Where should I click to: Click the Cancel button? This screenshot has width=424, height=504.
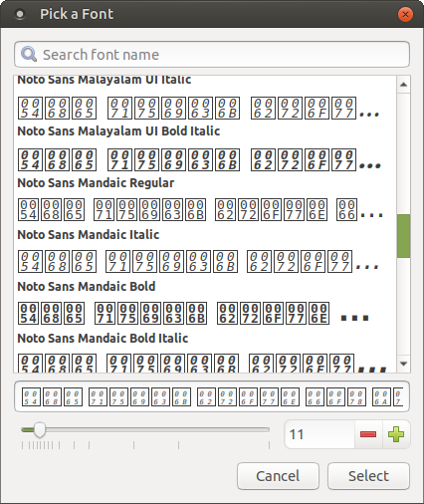click(278, 476)
